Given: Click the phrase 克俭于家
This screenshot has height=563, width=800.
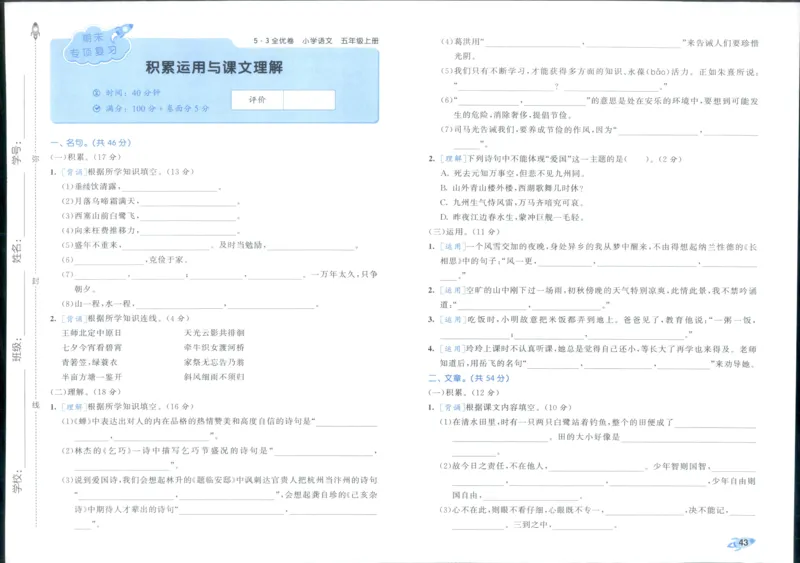Looking at the screenshot, I should [x=168, y=260].
